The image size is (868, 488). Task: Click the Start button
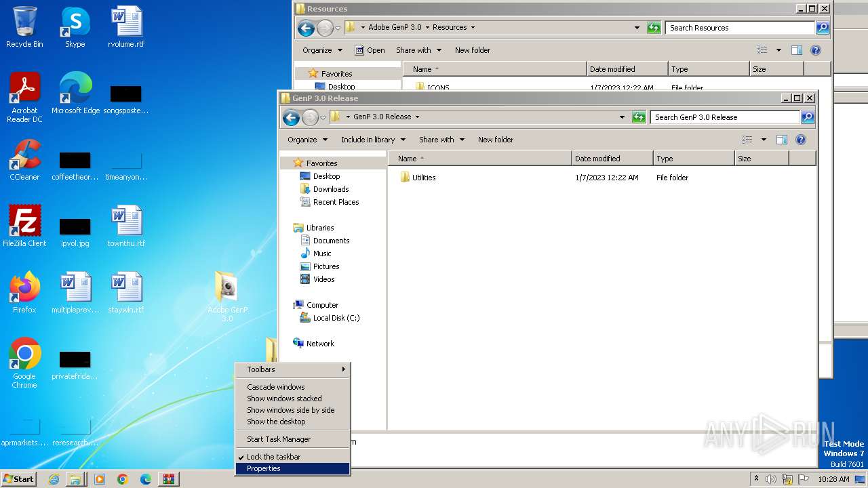click(x=18, y=479)
